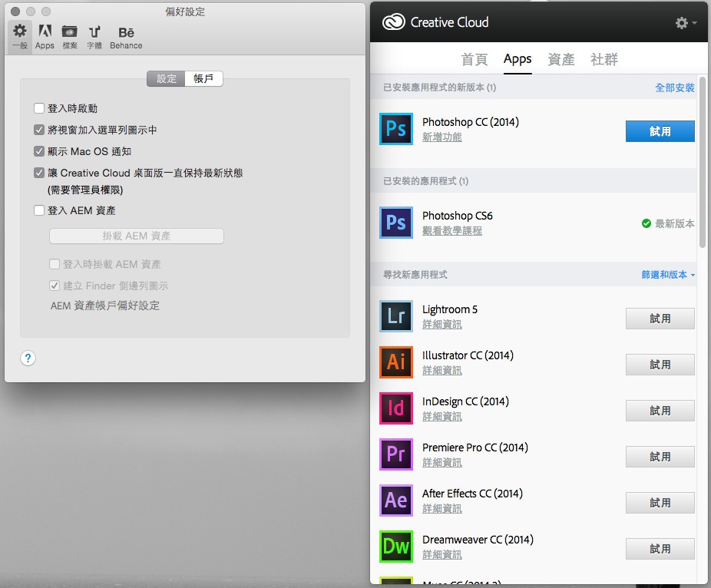This screenshot has height=588, width=711.
Task: Click the green 最新版本 checkmark icon
Action: [647, 223]
